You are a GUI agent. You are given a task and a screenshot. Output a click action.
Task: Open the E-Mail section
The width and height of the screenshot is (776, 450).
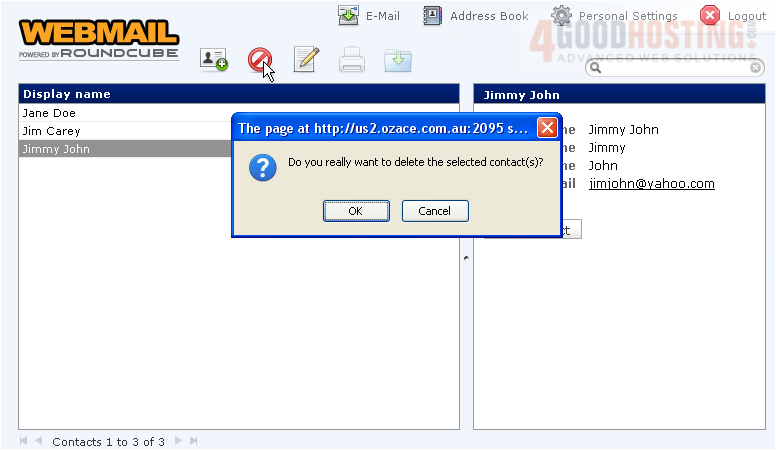point(369,16)
